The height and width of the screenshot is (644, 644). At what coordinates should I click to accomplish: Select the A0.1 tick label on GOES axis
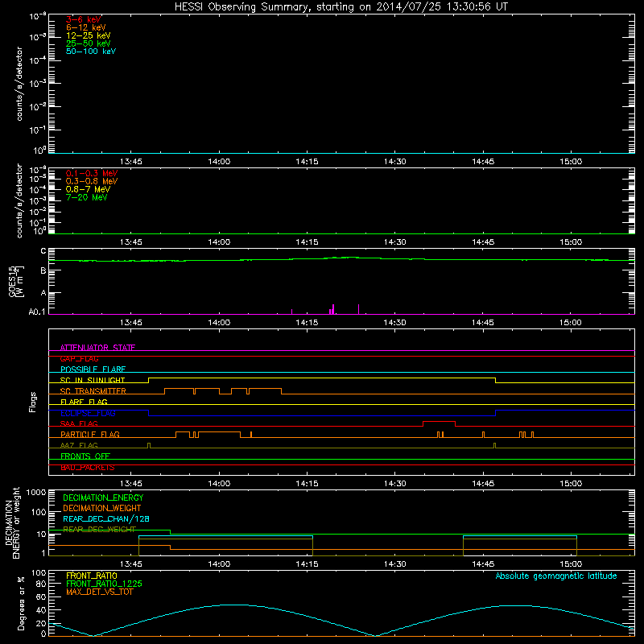click(37, 312)
